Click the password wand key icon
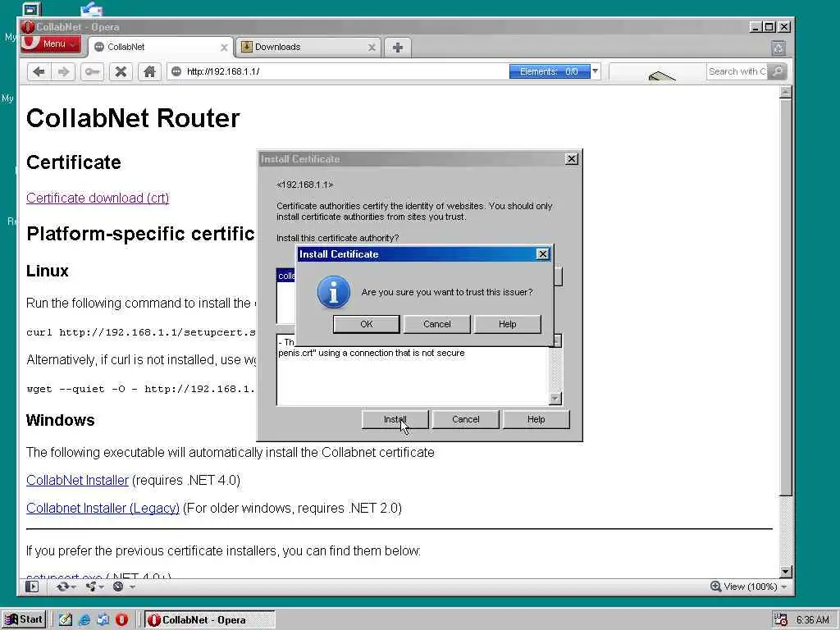840x630 pixels. click(92, 72)
